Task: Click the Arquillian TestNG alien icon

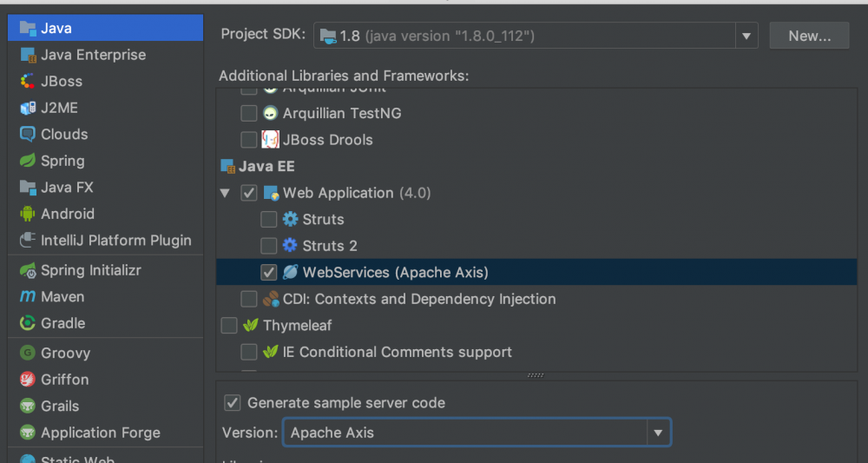Action: coord(270,113)
